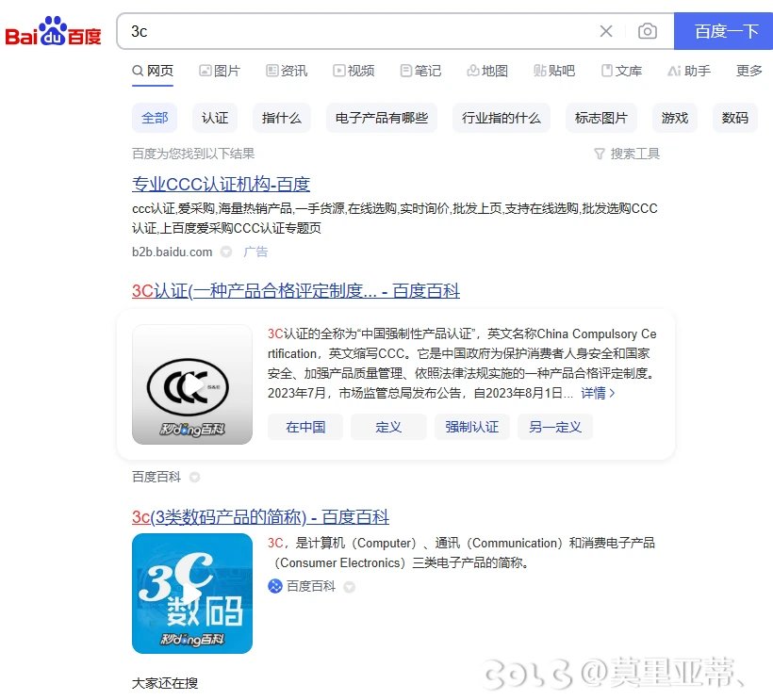This screenshot has height=700, width=773.
Task: Open the 搜索工具 filter
Action: (627, 154)
